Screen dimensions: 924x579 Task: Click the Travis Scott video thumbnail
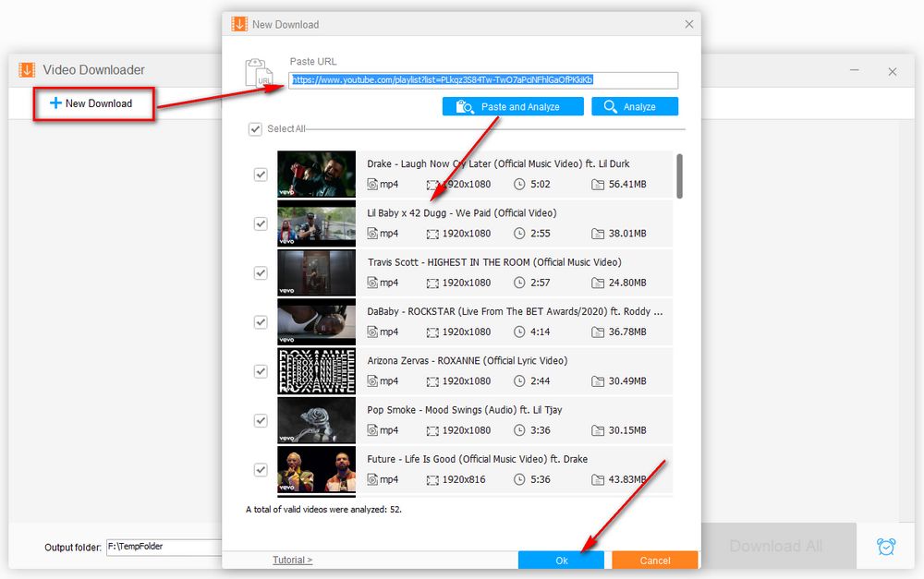point(316,272)
